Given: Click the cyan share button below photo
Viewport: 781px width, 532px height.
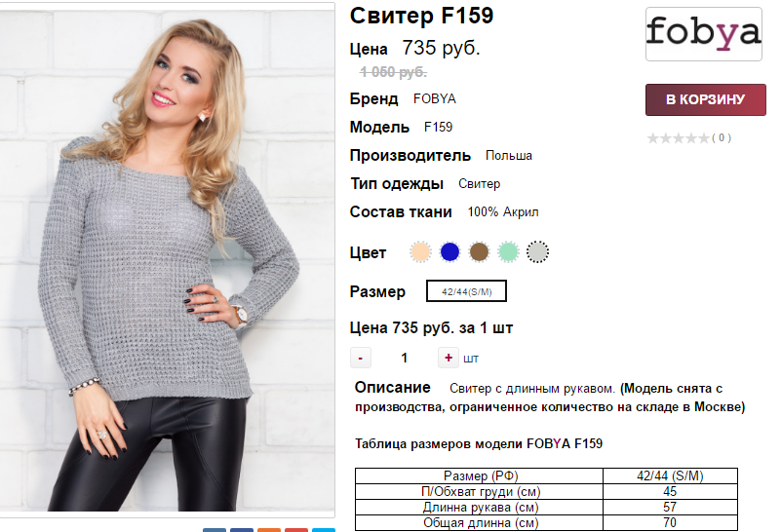Looking at the screenshot, I should tap(324, 530).
